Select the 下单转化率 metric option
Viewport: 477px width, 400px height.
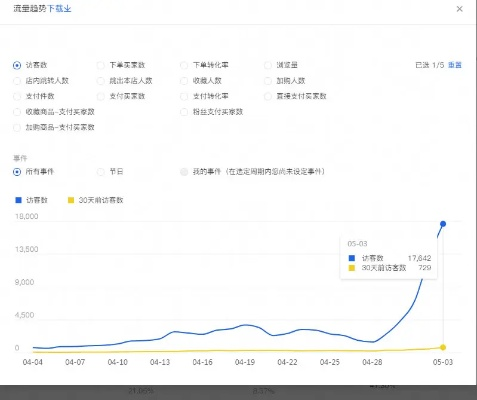(x=184, y=65)
